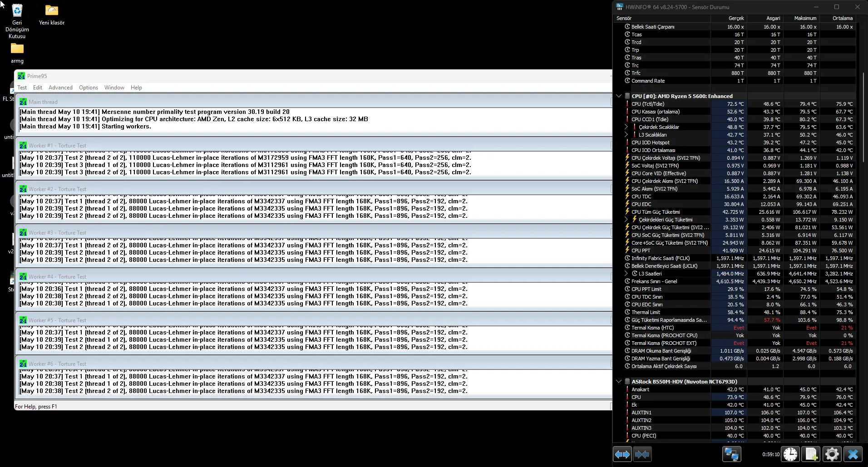Start logging with the document plus icon
The image size is (868, 467).
811,454
